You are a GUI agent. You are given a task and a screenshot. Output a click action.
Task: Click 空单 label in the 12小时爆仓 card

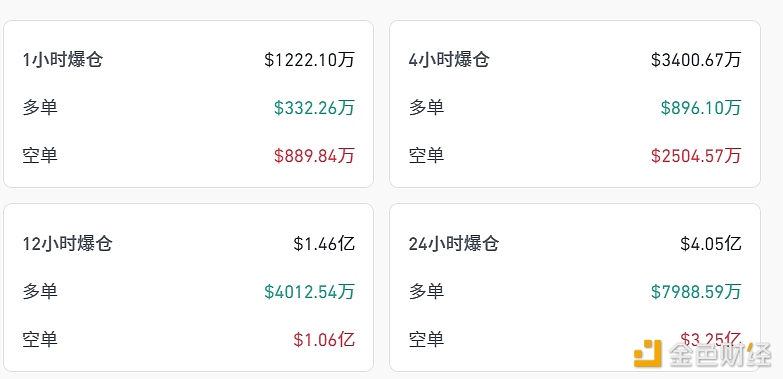click(x=40, y=340)
